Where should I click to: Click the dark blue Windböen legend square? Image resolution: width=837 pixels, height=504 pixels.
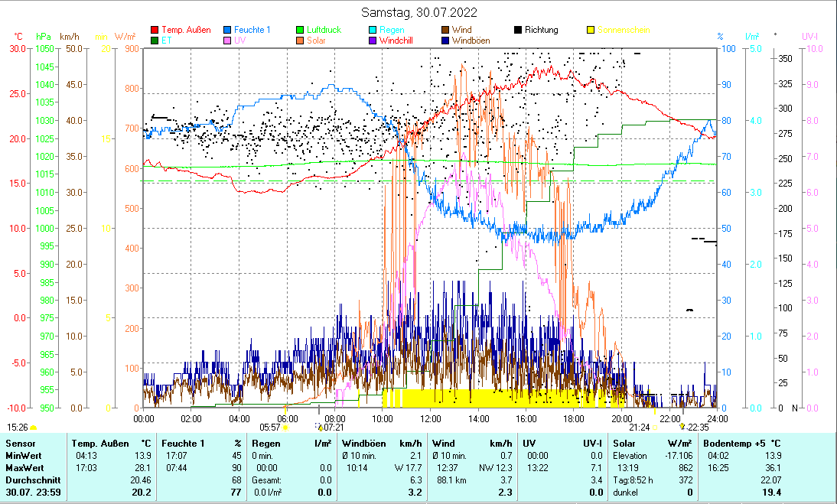pos(445,41)
